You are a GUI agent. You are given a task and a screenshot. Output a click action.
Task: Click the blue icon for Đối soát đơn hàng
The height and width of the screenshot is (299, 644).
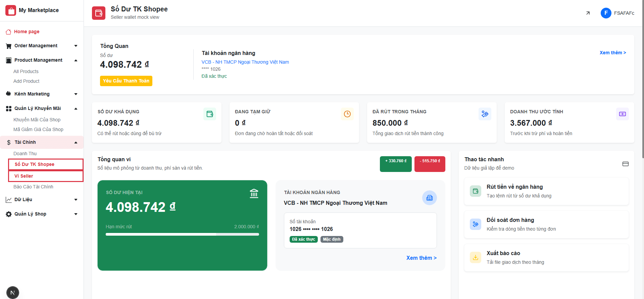point(476,224)
